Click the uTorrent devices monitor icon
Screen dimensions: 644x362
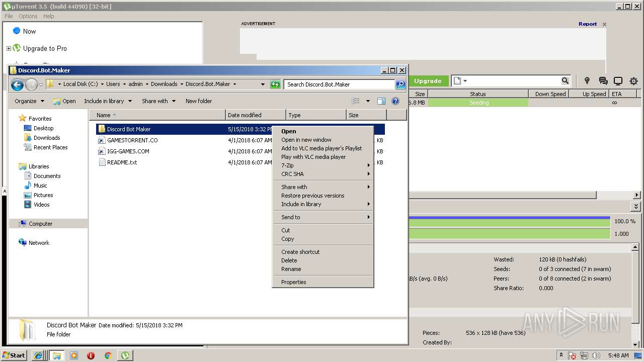(618, 81)
